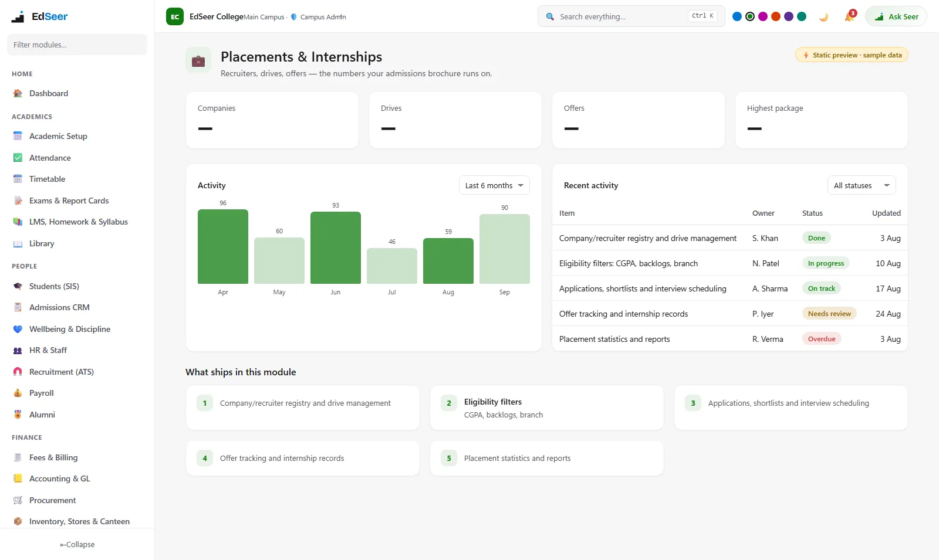
Task: Click the Fees & Billing receipt icon
Action: (x=18, y=457)
